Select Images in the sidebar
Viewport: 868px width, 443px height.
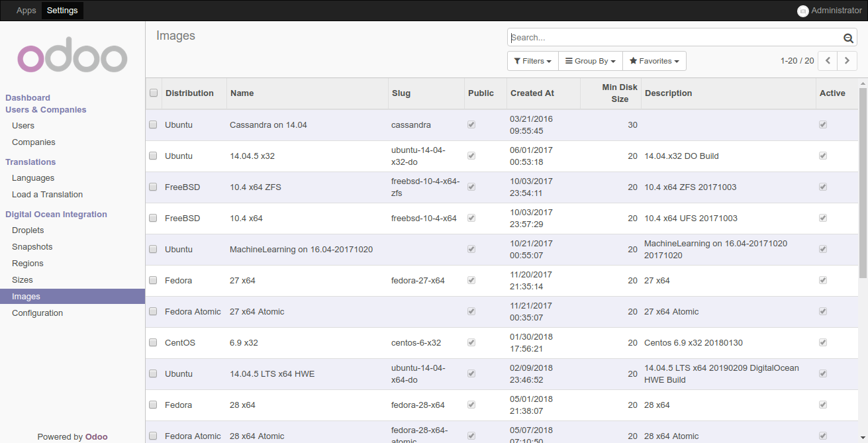[72, 296]
